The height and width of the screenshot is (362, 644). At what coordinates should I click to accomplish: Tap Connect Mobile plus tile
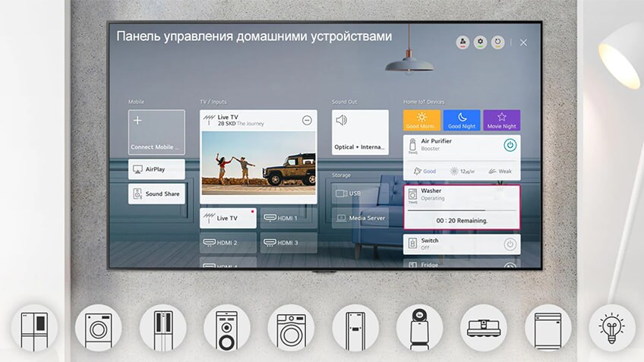click(156, 133)
